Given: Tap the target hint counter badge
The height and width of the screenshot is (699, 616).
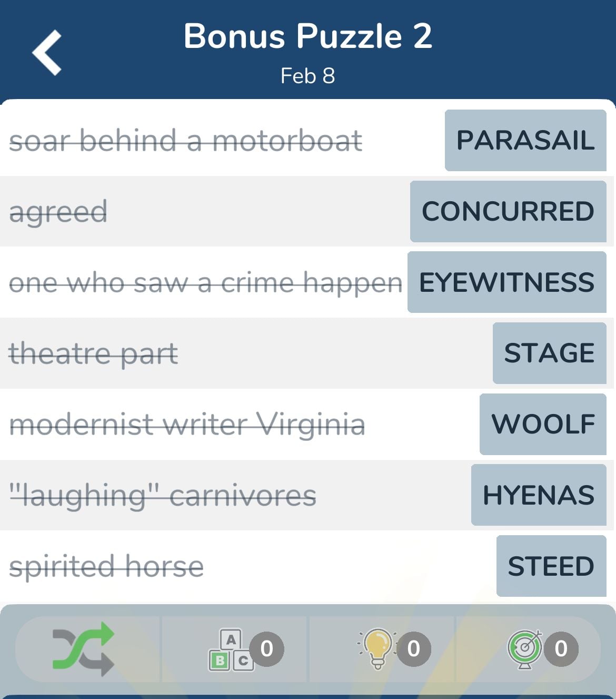Looking at the screenshot, I should [561, 649].
